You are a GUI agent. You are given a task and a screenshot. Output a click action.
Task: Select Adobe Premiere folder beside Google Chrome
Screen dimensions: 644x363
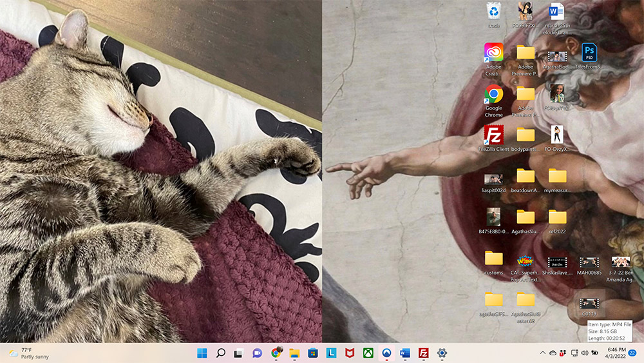coord(526,93)
